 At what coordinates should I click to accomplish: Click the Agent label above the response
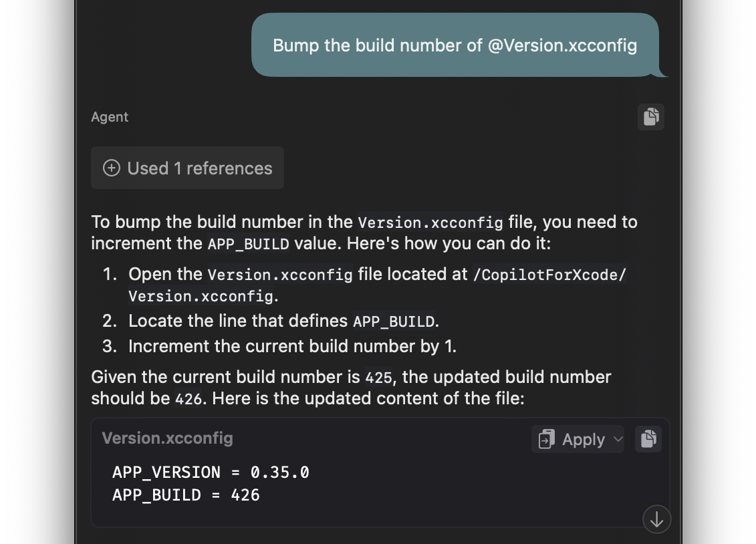(110, 117)
